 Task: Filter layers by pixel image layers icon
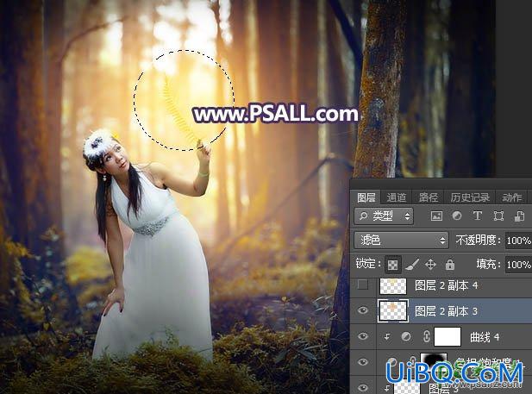tap(436, 216)
